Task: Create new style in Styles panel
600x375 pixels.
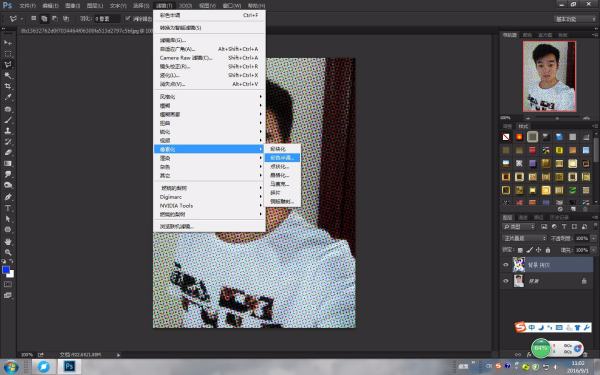Action: click(x=573, y=209)
